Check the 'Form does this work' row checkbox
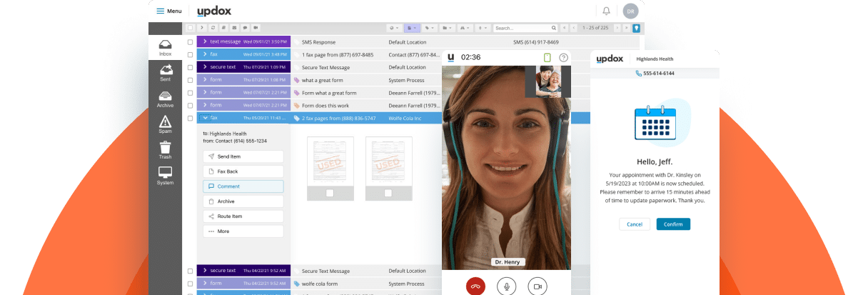 pos(190,106)
